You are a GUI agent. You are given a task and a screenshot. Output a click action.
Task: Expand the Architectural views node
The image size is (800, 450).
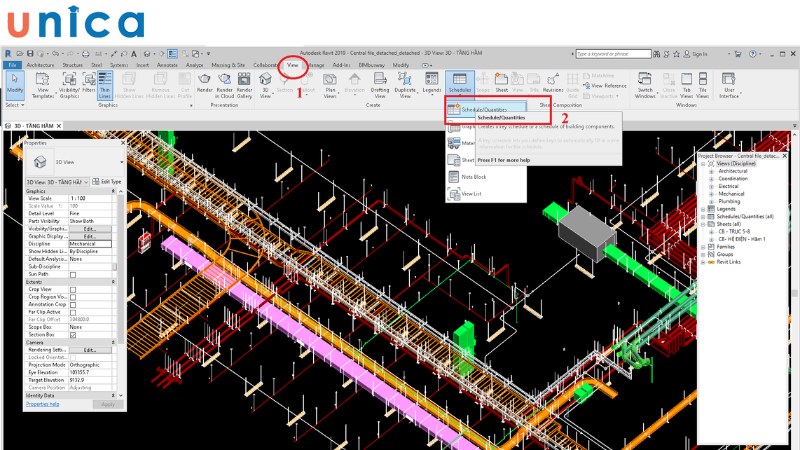(x=711, y=171)
